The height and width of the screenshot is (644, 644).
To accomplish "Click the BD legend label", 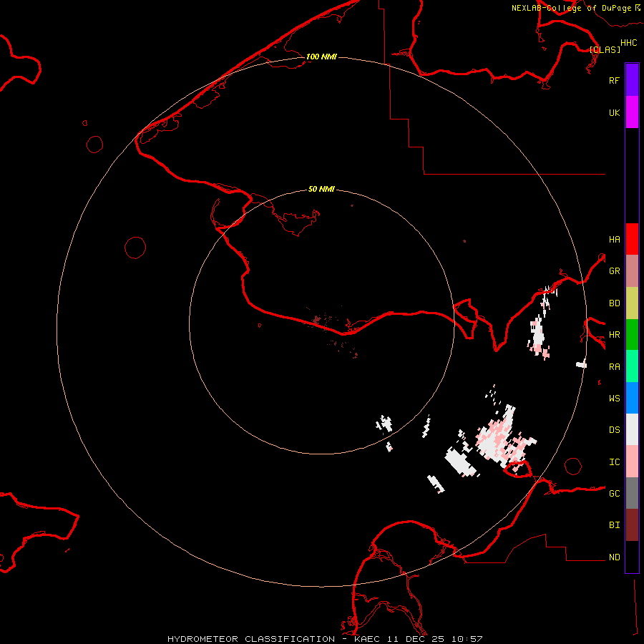I will 614,303.
